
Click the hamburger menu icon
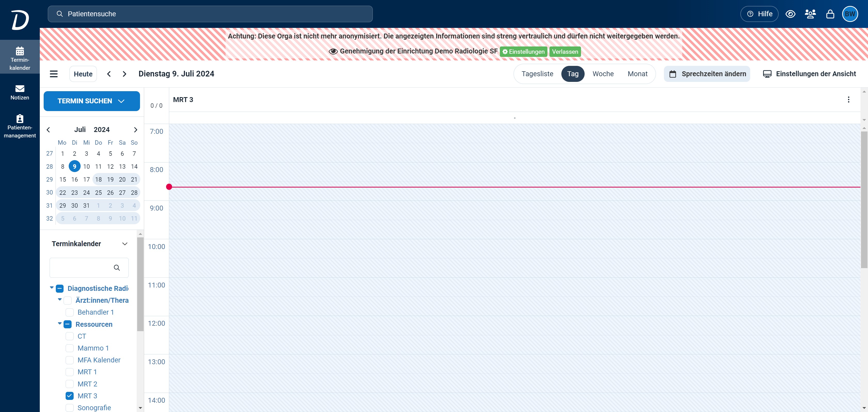[x=53, y=74]
